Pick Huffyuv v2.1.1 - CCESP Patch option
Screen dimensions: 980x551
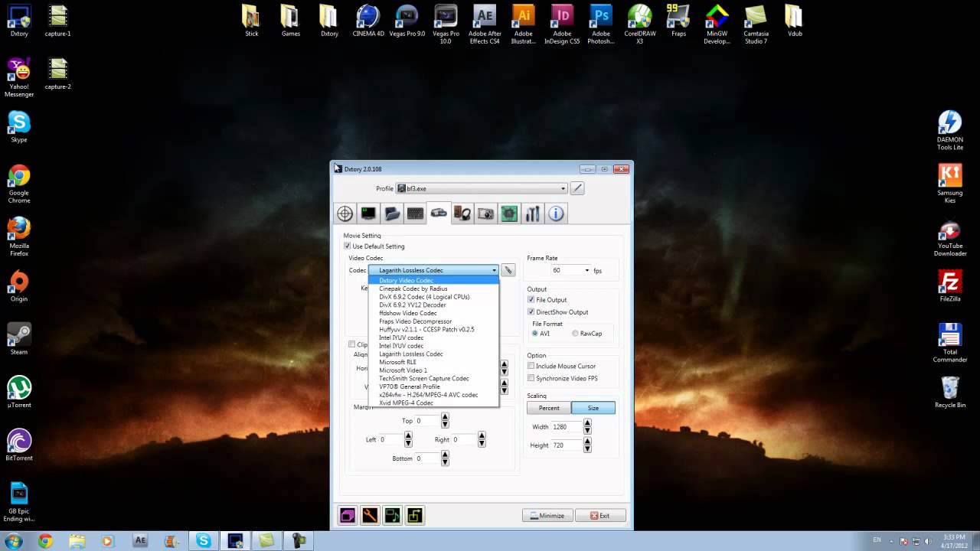point(433,329)
